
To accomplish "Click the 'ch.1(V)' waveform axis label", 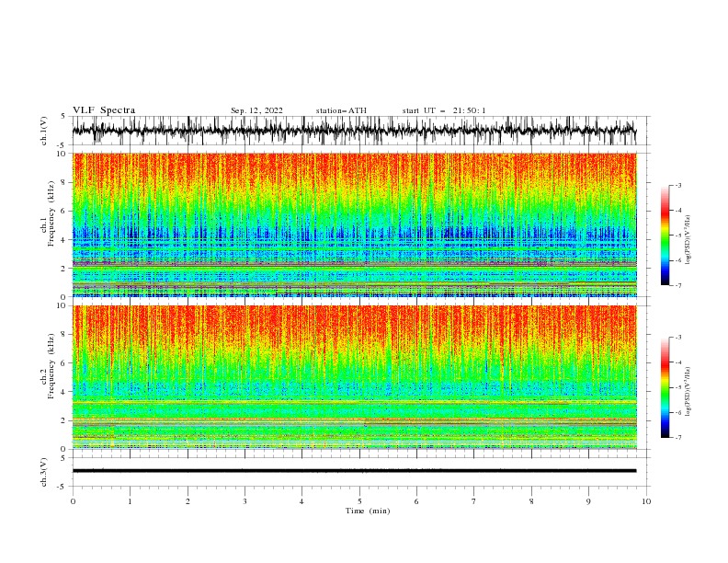I will (44, 131).
